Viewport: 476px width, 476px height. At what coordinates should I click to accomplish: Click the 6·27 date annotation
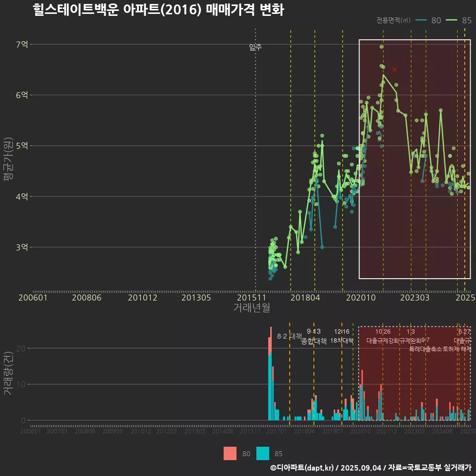pos(464,332)
